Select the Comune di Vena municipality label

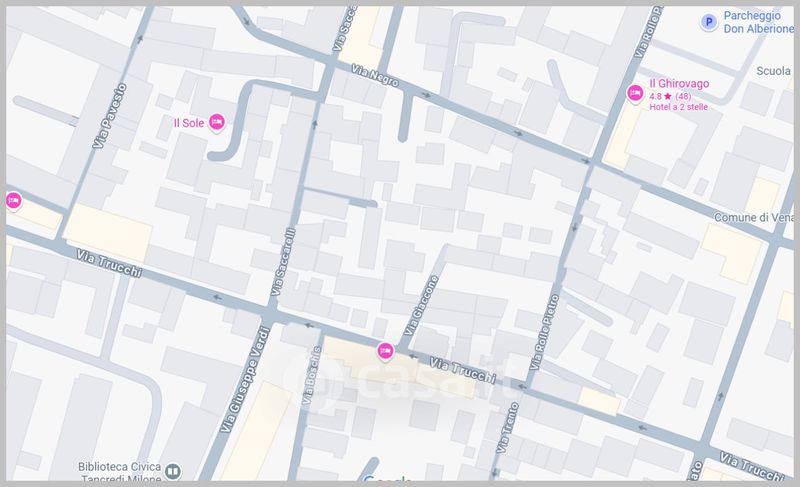[x=753, y=218]
